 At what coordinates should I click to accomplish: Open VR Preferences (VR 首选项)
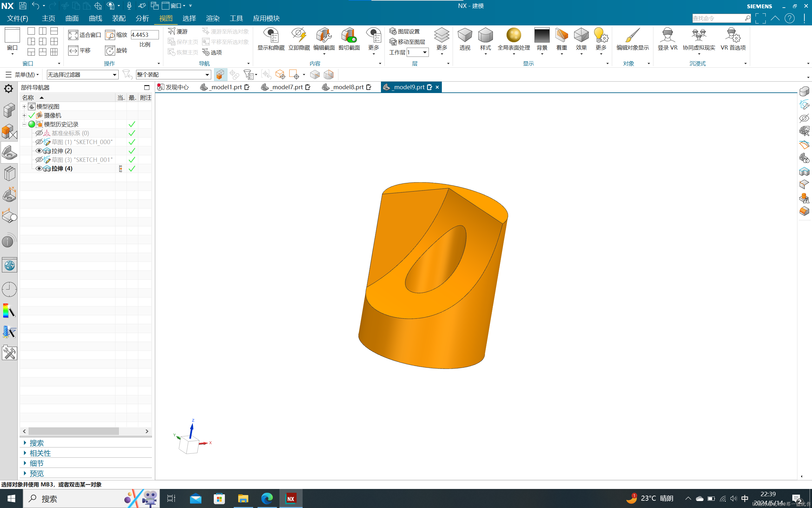733,39
